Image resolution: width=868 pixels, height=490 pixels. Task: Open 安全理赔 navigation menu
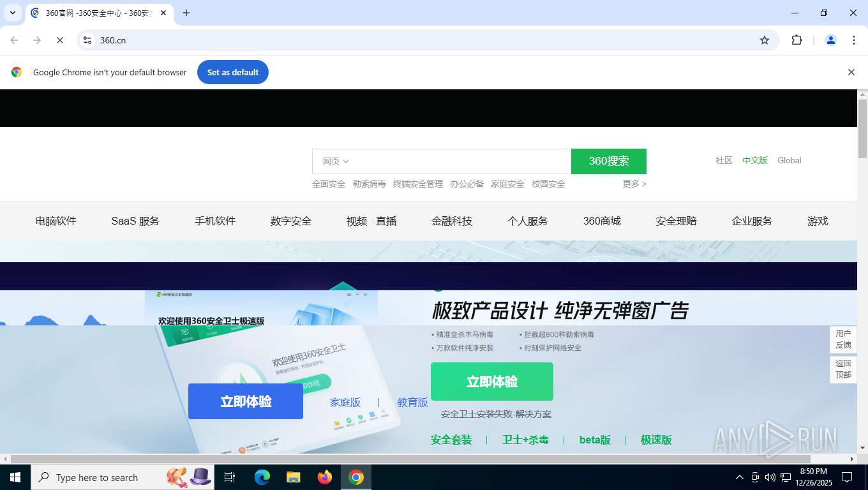676,221
